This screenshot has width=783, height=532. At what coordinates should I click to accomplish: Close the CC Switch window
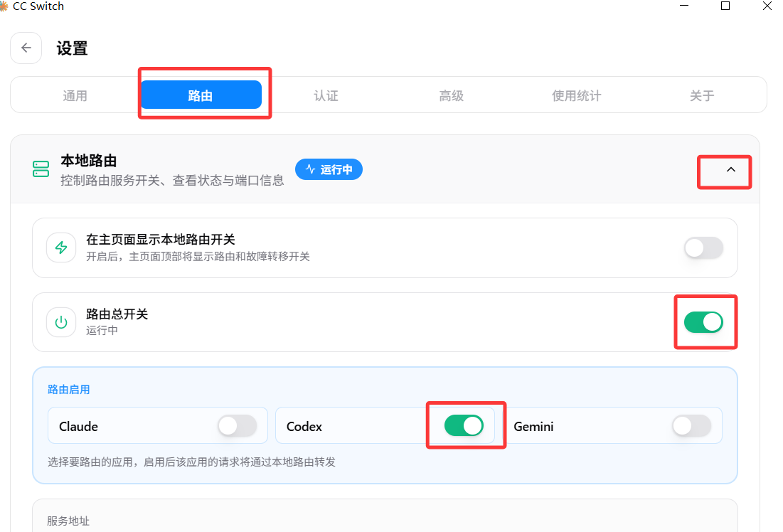click(767, 6)
